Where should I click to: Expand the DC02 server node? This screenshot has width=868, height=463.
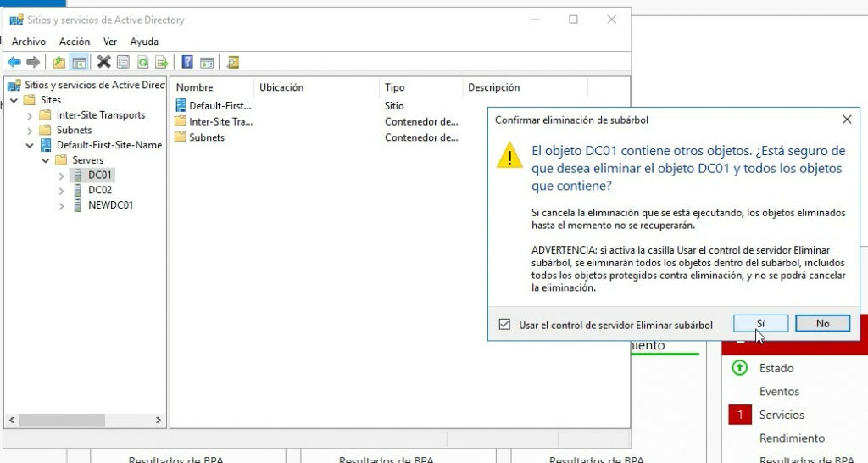pyautogui.click(x=61, y=190)
